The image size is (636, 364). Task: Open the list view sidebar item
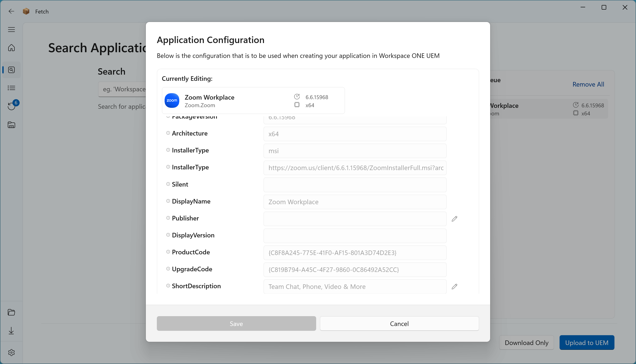coord(11,88)
